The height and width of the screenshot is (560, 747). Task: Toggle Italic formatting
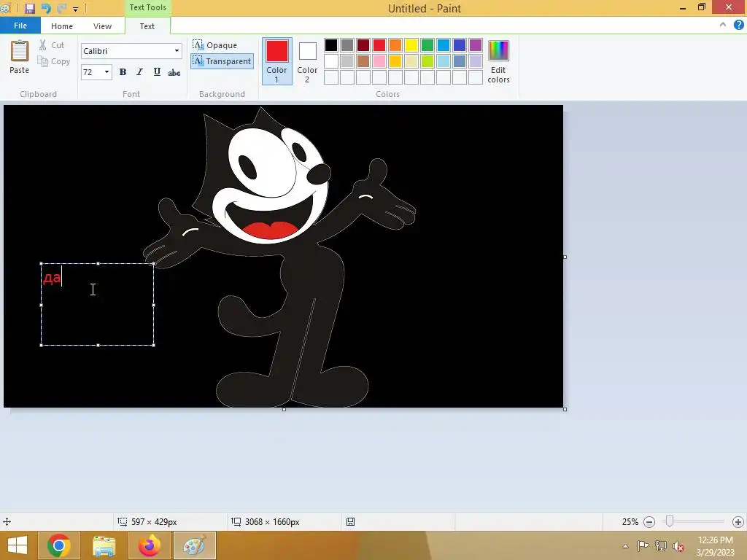pyautogui.click(x=139, y=72)
